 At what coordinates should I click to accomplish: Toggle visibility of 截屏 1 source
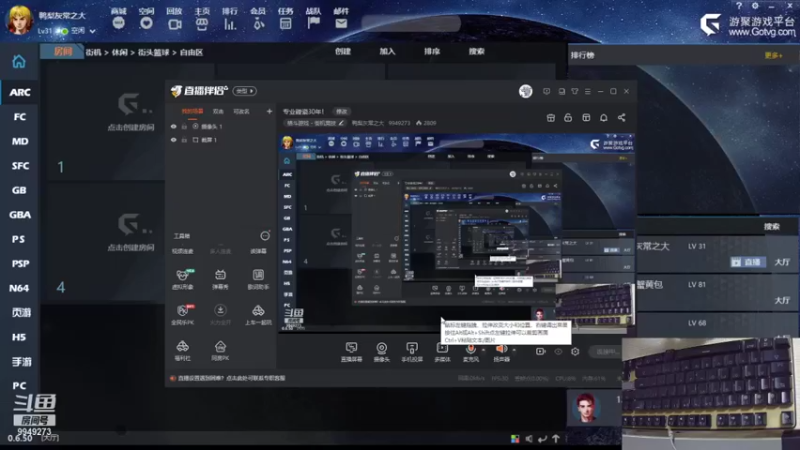pyautogui.click(x=173, y=140)
